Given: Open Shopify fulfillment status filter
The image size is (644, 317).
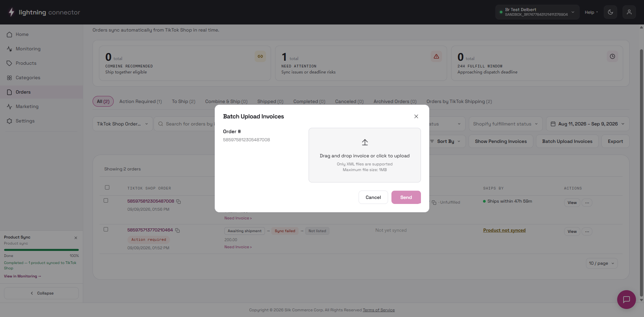Looking at the screenshot, I should [505, 124].
